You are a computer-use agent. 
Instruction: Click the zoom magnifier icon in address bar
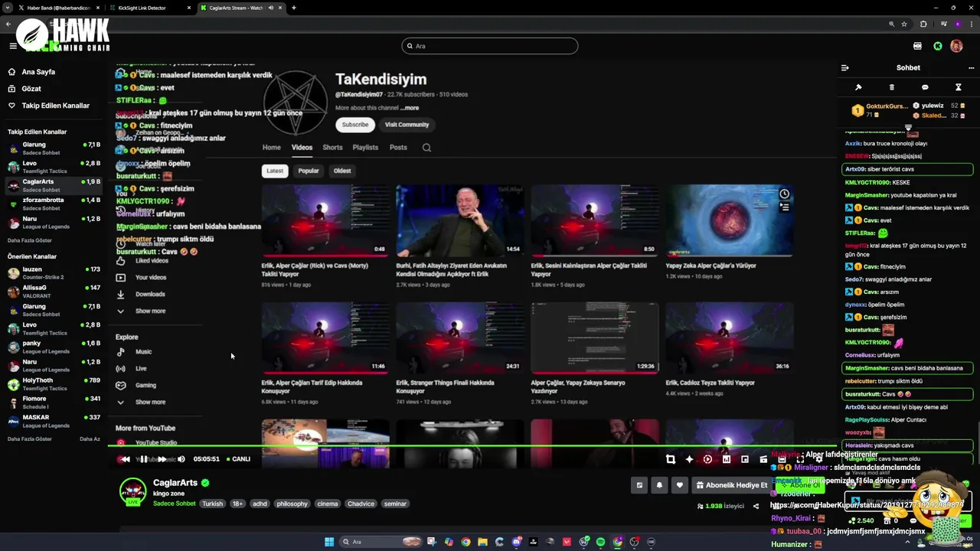point(891,24)
